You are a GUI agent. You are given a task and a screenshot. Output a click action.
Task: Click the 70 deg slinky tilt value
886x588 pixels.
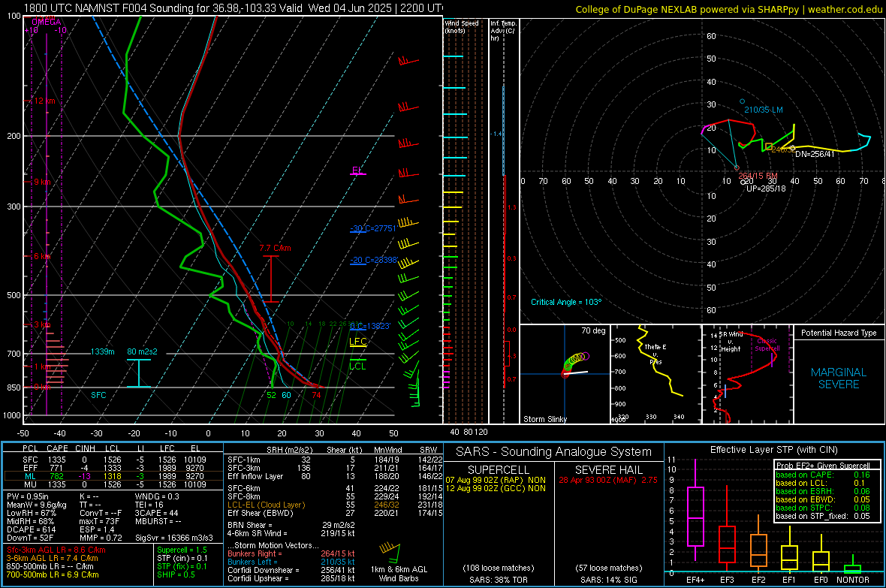[593, 330]
